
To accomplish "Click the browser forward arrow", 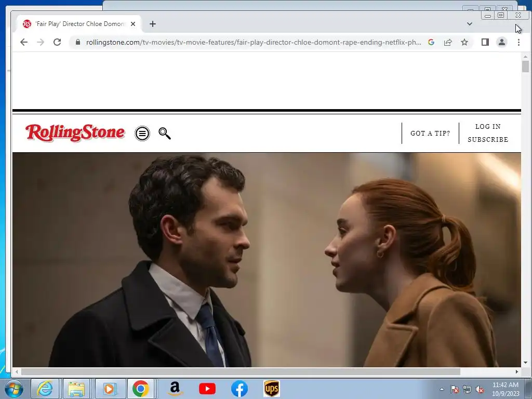I will (x=41, y=42).
